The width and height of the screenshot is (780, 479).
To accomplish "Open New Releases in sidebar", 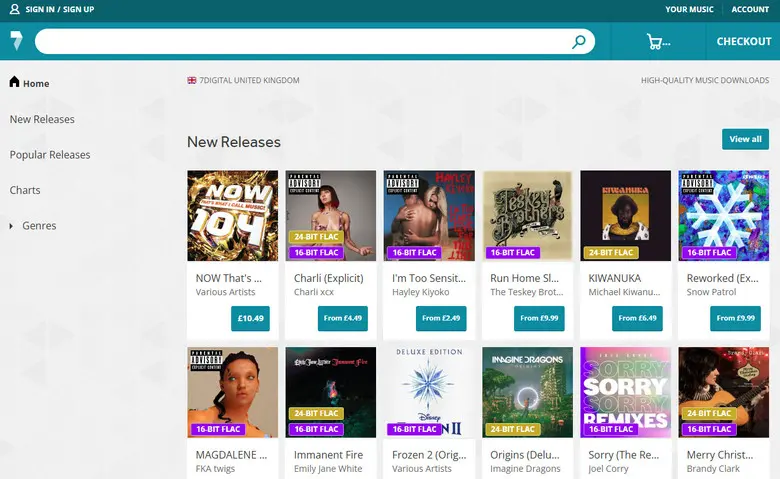I will pos(42,119).
